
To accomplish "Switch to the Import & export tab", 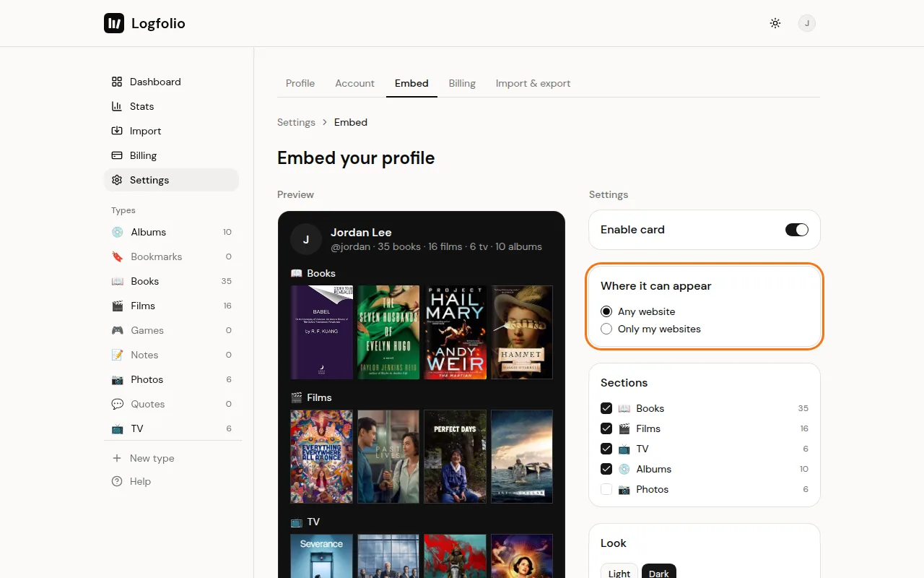I will tap(533, 83).
